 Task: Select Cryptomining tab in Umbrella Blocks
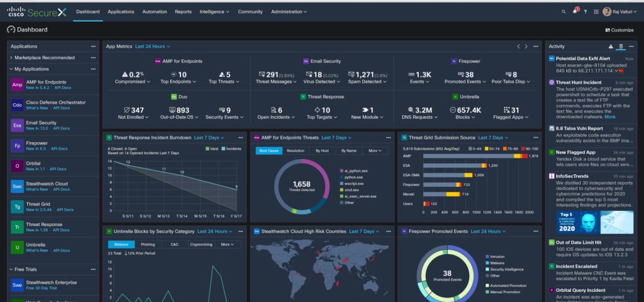click(201, 245)
